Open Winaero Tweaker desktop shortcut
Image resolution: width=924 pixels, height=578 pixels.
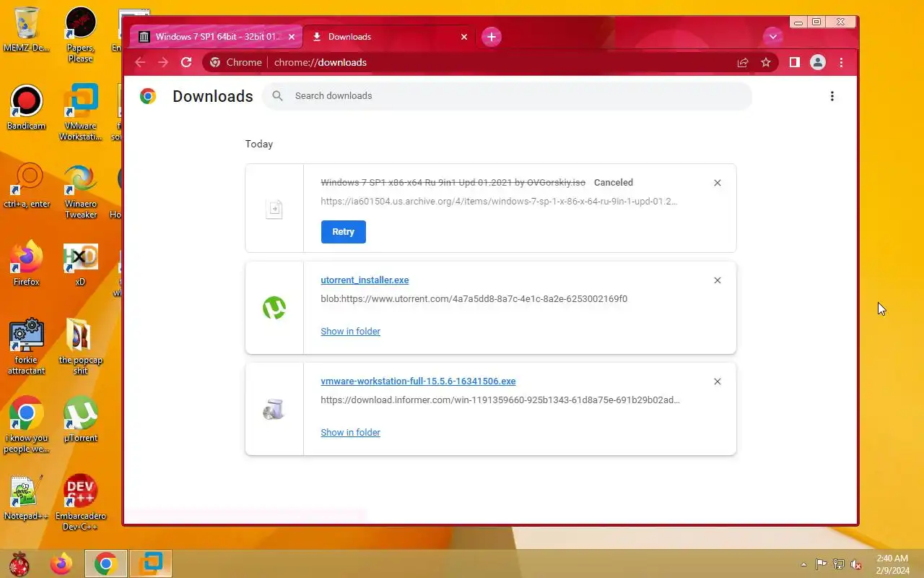coord(80,191)
